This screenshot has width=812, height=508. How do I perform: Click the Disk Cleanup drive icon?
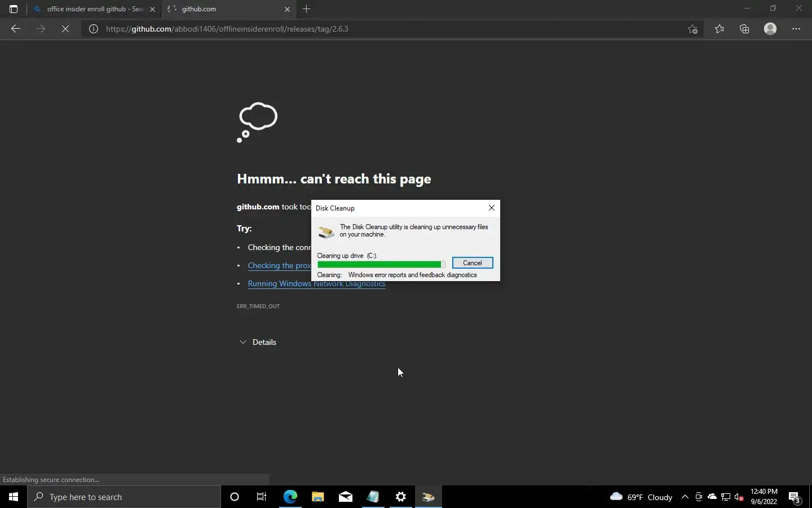point(326,231)
